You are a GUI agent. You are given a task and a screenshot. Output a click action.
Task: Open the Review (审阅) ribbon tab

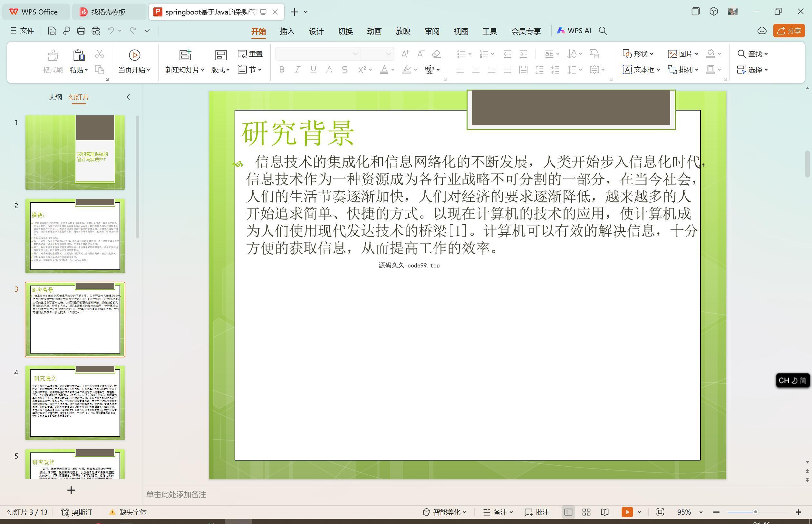click(432, 31)
